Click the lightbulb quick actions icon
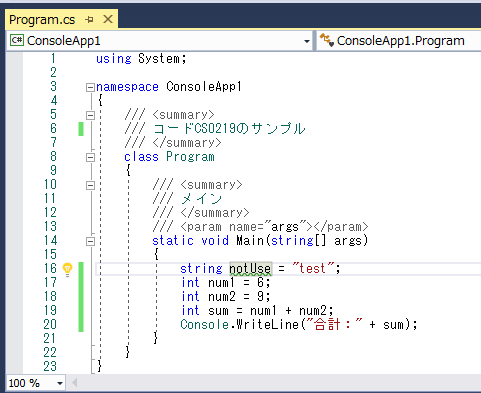 click(x=68, y=269)
